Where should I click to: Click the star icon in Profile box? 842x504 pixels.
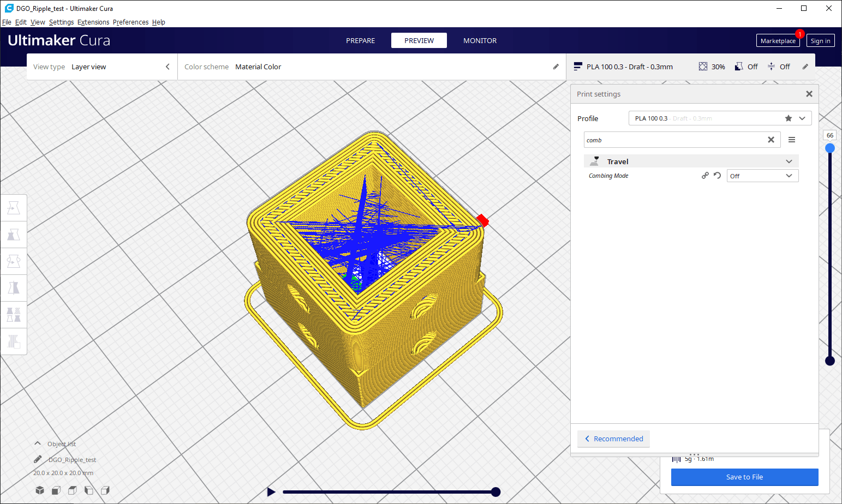[789, 118]
